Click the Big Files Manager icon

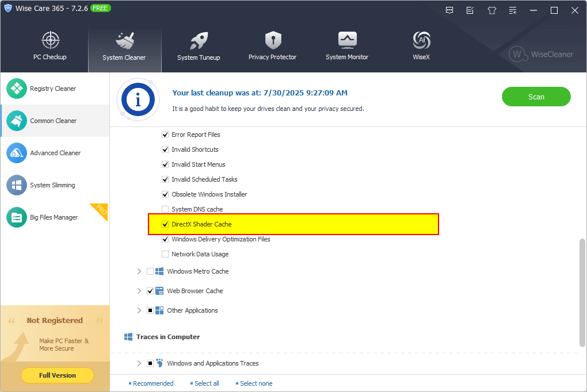(17, 217)
